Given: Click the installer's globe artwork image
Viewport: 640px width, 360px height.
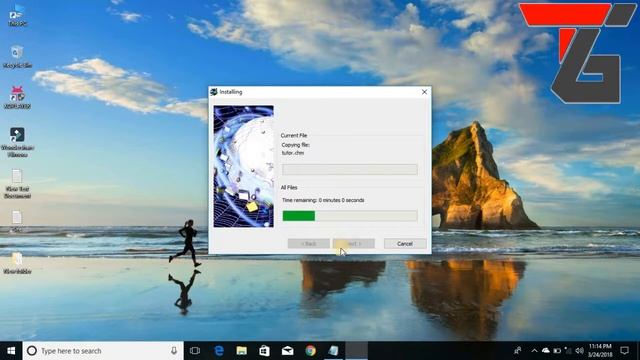Looking at the screenshot, I should pyautogui.click(x=243, y=166).
